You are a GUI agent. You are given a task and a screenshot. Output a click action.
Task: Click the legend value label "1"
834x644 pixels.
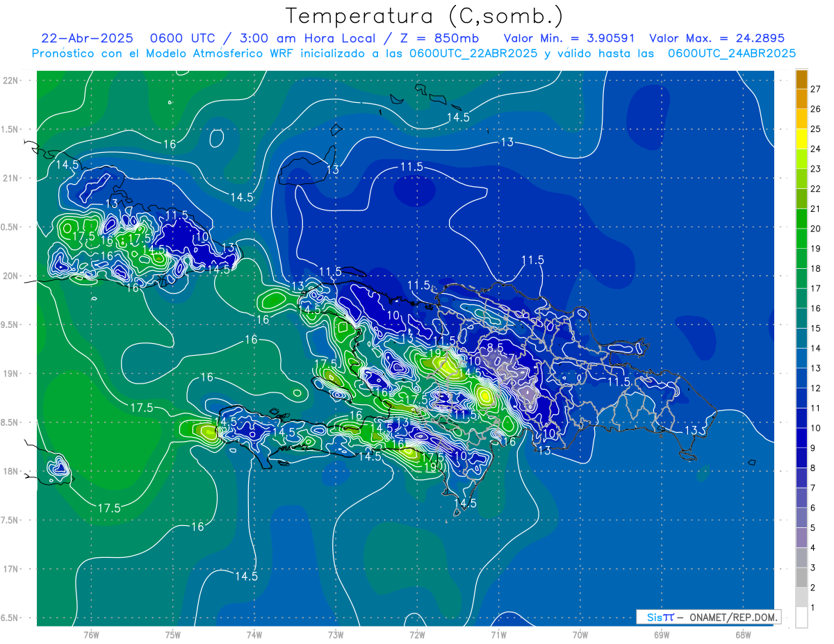click(813, 608)
